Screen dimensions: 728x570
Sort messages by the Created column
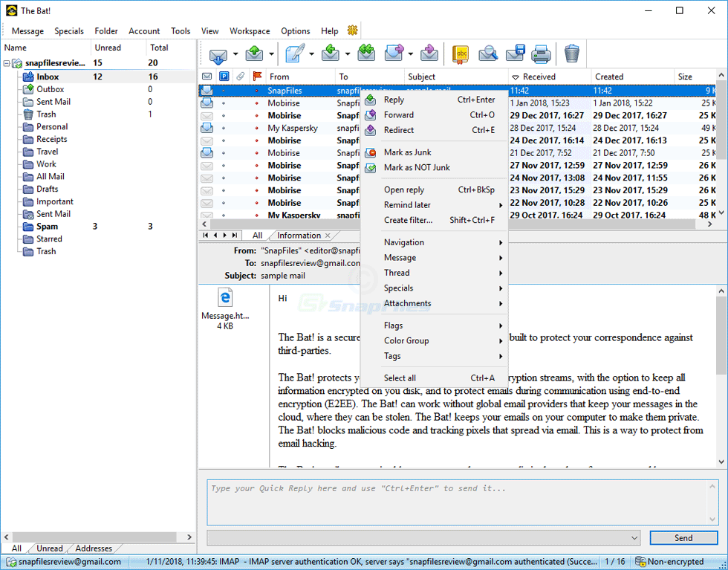632,77
